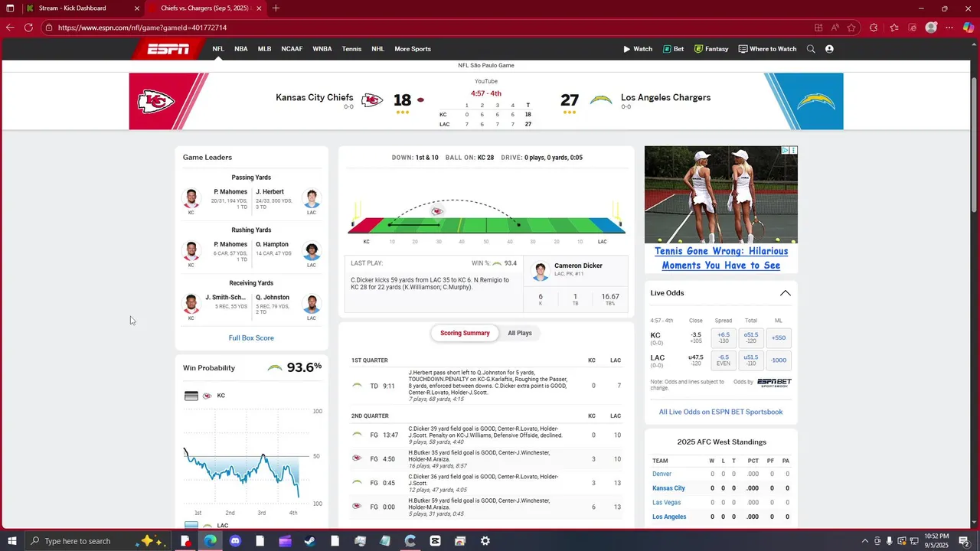Click KC spread +6.5 odds button
980x551 pixels.
point(724,337)
